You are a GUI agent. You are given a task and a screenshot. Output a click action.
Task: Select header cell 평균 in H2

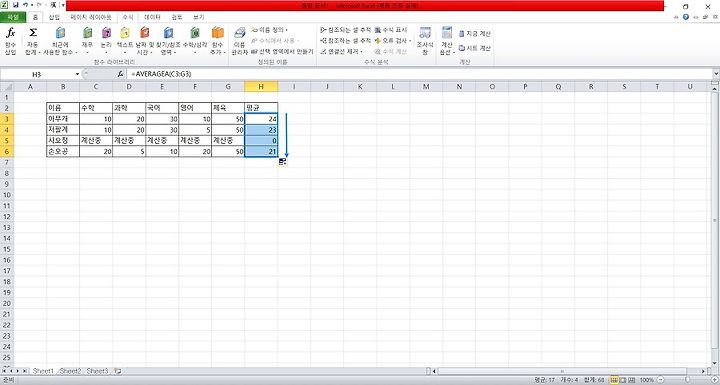[x=261, y=108]
